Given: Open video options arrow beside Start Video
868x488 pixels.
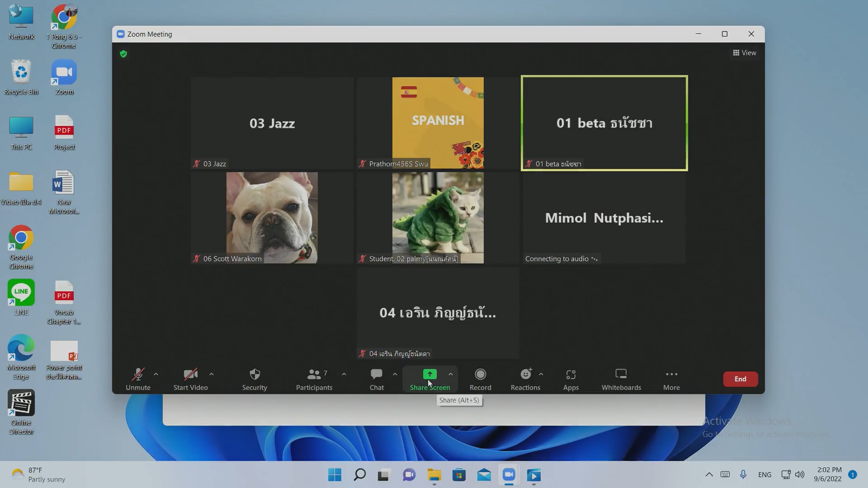Looking at the screenshot, I should pos(212,374).
